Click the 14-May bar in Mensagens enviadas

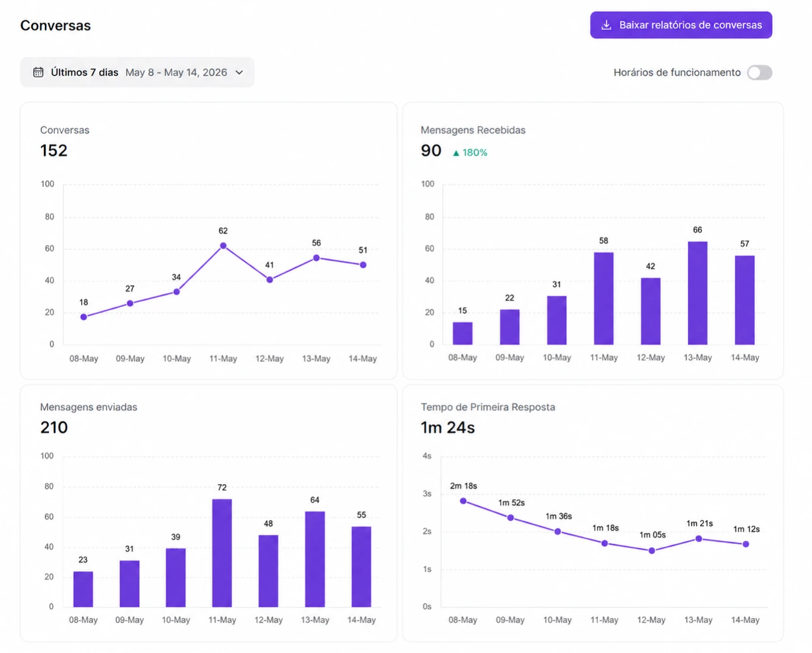coord(361,567)
